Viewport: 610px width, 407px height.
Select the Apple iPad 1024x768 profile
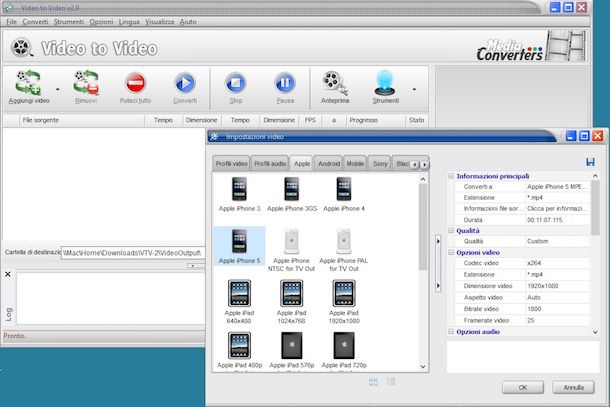(292, 302)
